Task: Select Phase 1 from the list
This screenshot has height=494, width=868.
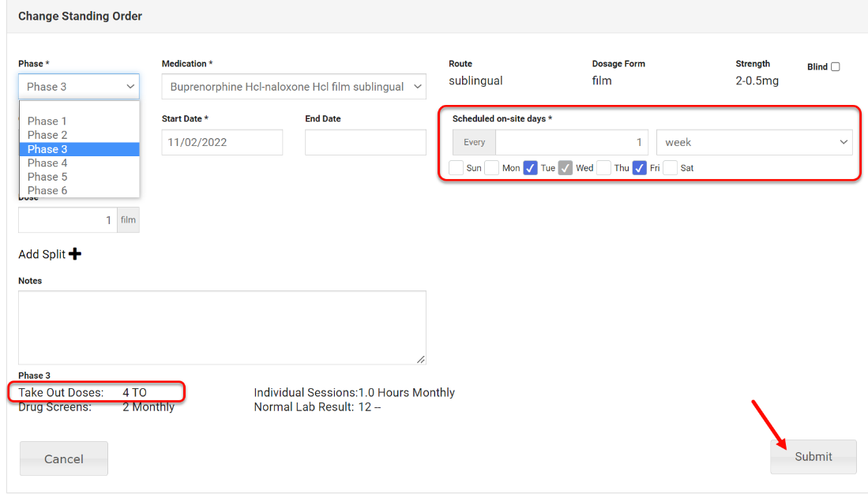Action: [x=47, y=121]
